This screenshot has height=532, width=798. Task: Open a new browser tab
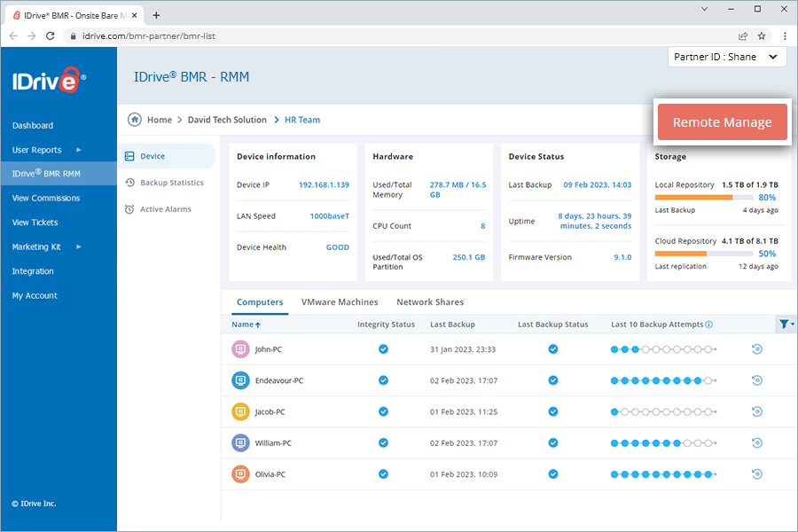point(156,15)
